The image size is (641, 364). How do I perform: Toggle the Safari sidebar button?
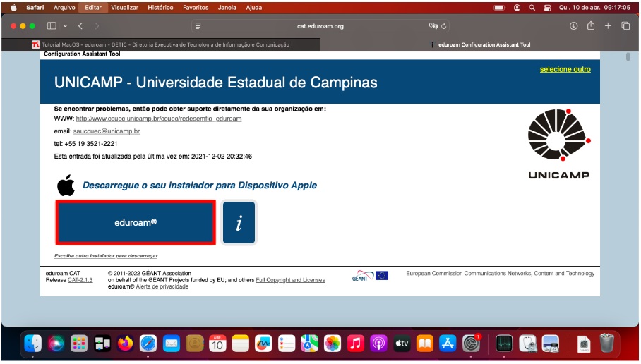click(x=52, y=25)
